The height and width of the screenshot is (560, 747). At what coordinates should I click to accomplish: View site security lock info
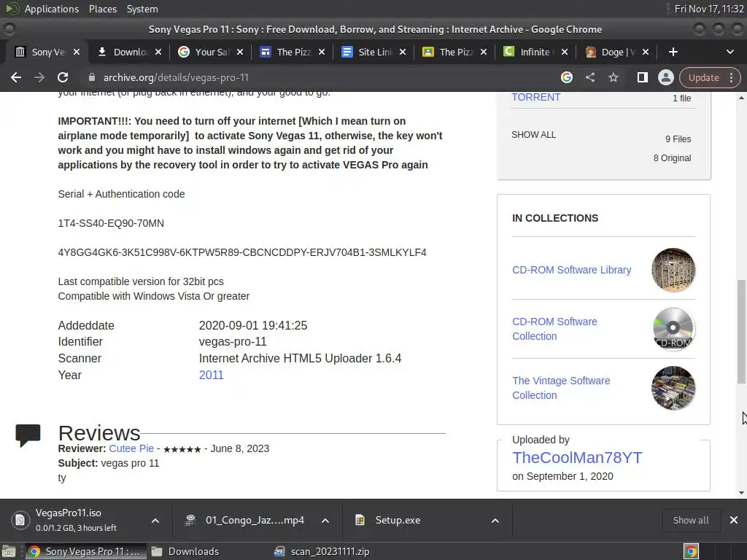(92, 77)
